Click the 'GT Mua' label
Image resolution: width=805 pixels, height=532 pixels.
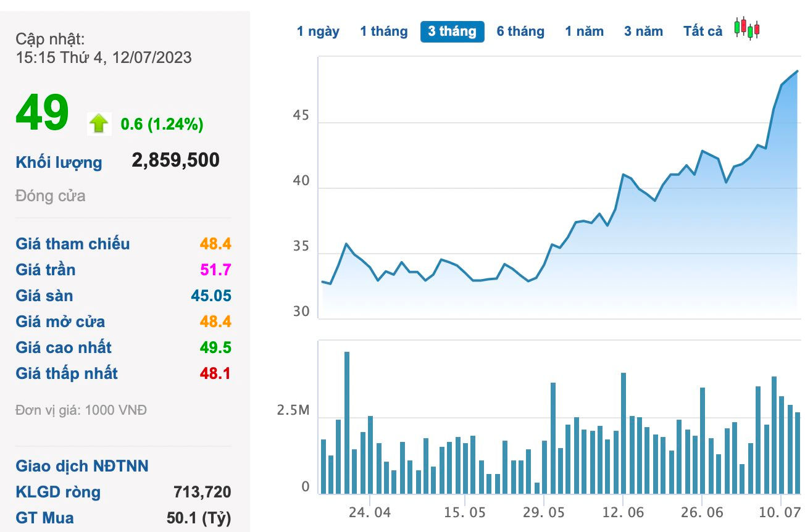tap(44, 518)
